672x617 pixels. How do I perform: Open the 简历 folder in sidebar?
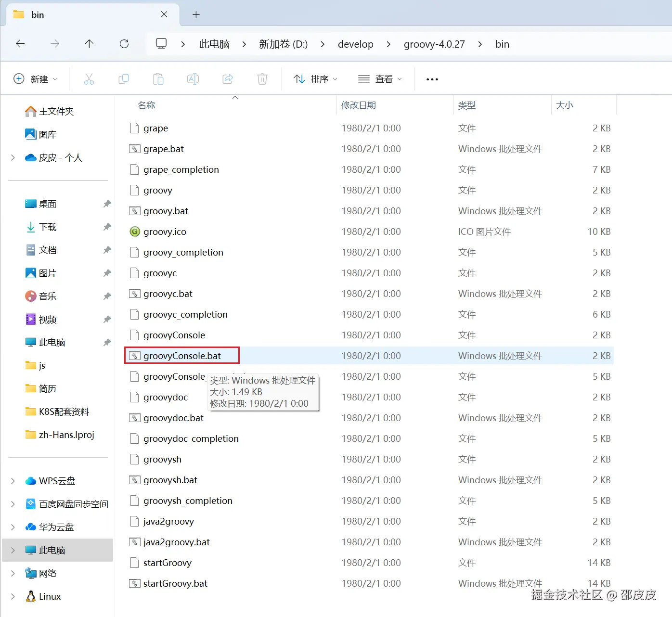tap(41, 388)
